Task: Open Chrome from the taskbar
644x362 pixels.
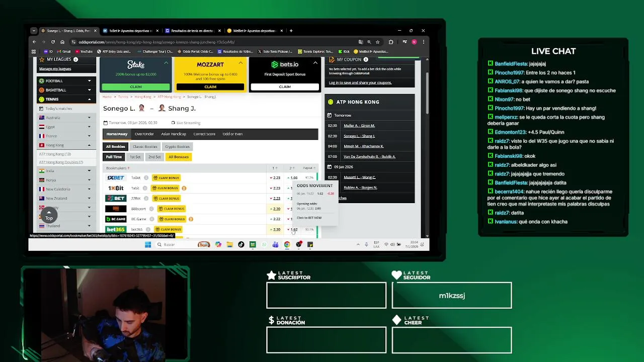Action: [287, 245]
